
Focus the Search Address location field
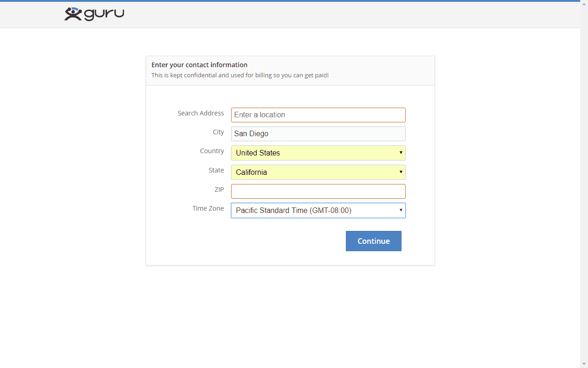318,115
